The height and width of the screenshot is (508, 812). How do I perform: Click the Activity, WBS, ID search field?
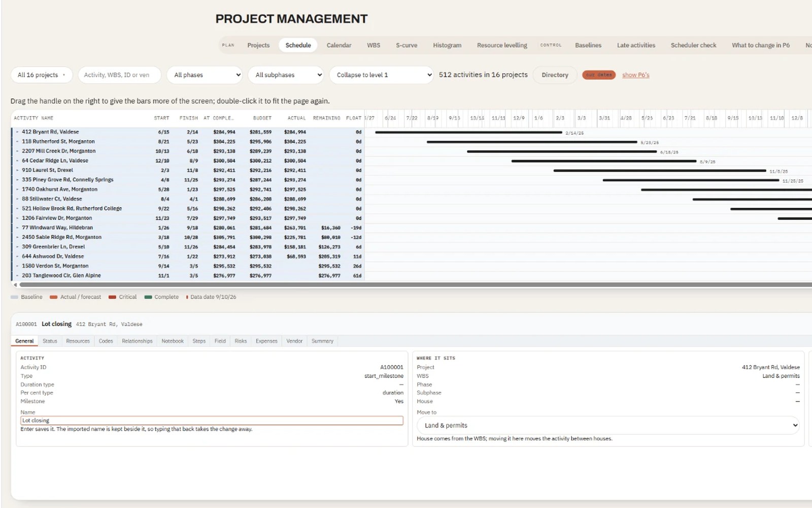(120, 75)
